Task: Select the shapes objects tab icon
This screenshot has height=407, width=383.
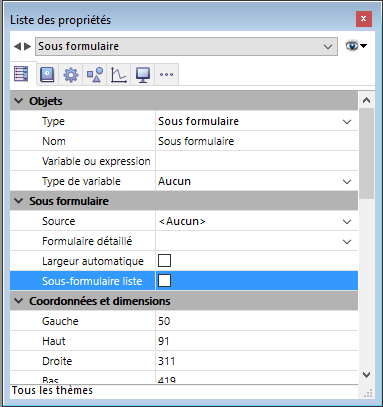Action: tap(95, 74)
